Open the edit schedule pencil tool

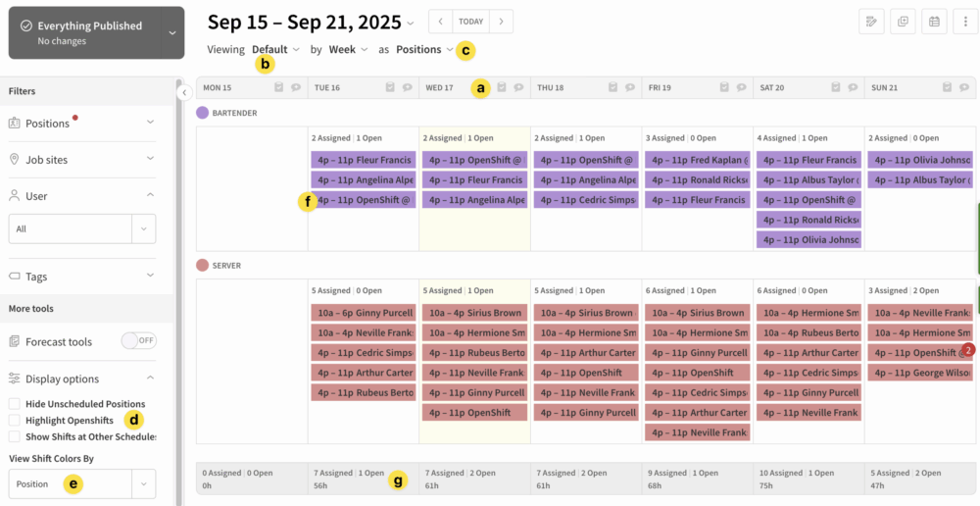[x=870, y=22]
